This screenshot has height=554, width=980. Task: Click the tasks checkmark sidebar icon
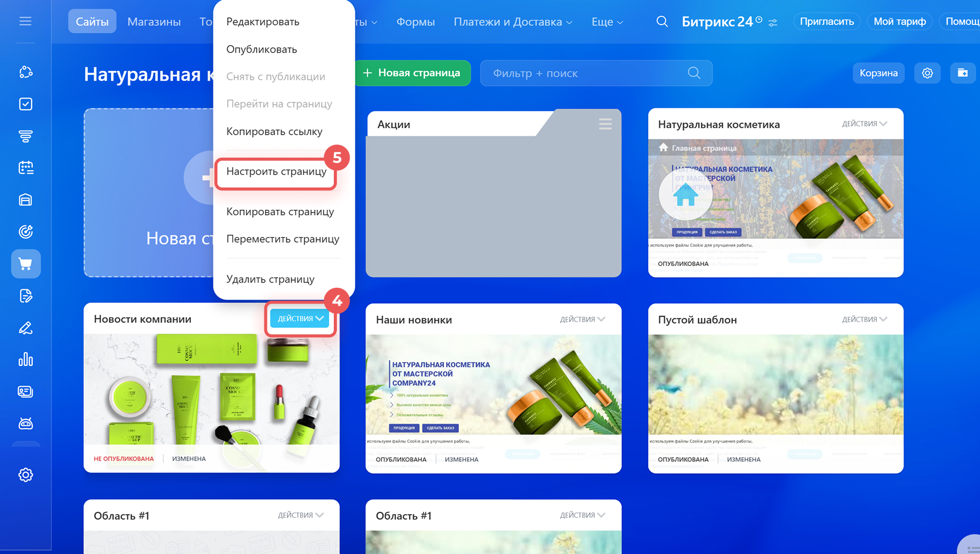click(26, 104)
